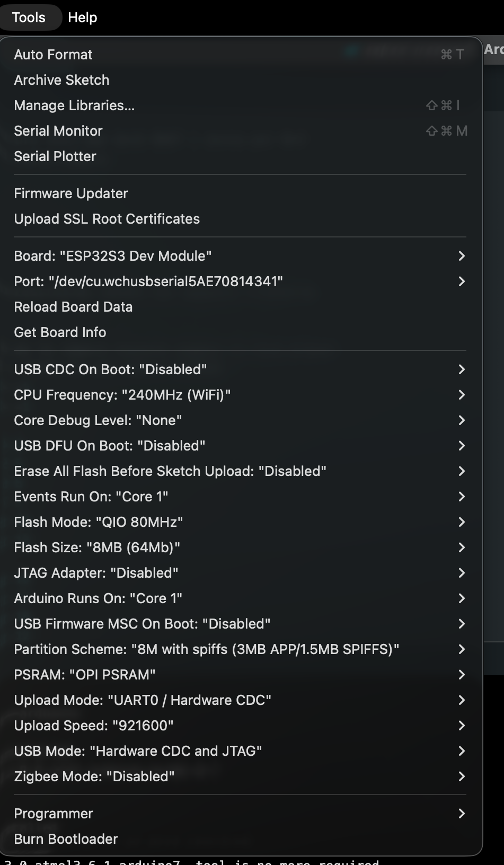Expand the Zigbee Mode submenu
The width and height of the screenshot is (504, 865).
tap(95, 776)
